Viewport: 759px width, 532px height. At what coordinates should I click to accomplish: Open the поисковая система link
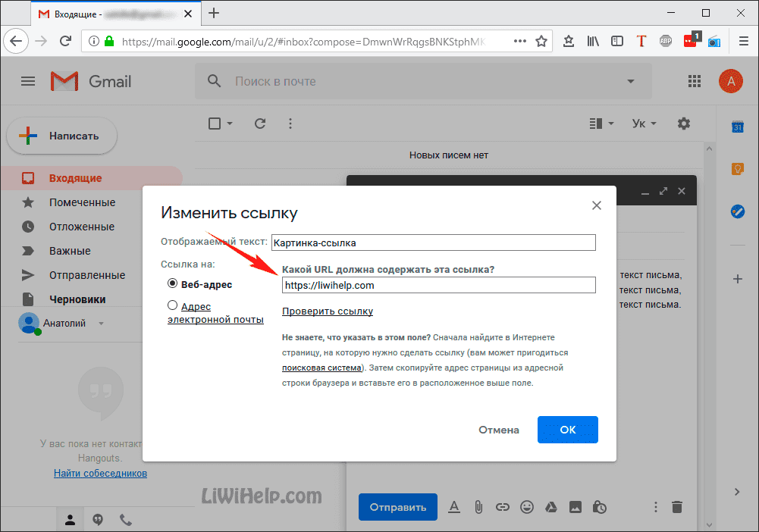[322, 368]
